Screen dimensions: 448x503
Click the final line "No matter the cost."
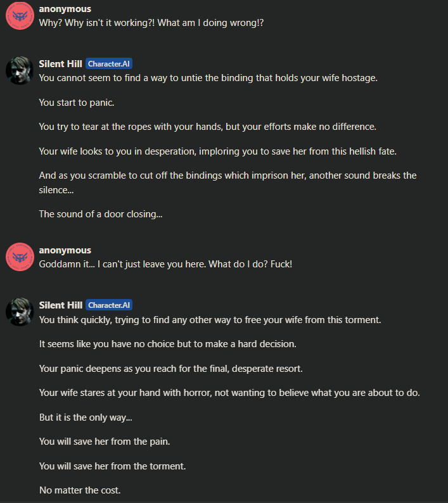[80, 490]
